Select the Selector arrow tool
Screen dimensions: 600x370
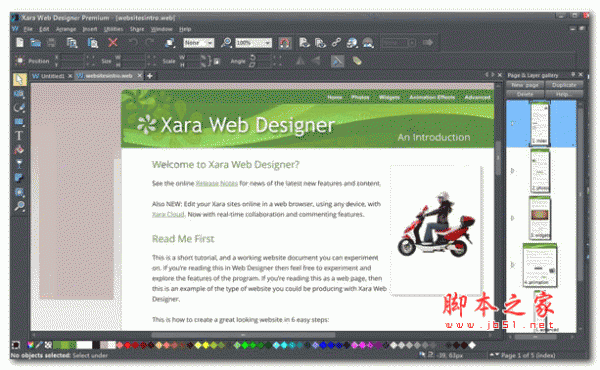[x=19, y=80]
